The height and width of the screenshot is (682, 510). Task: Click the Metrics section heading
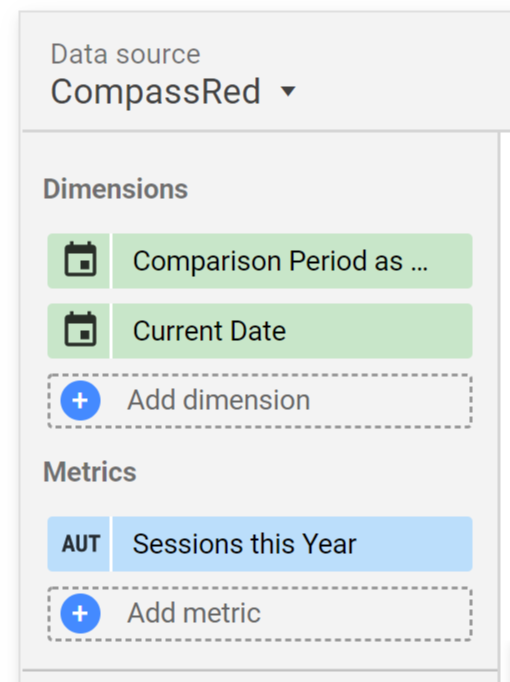(90, 472)
